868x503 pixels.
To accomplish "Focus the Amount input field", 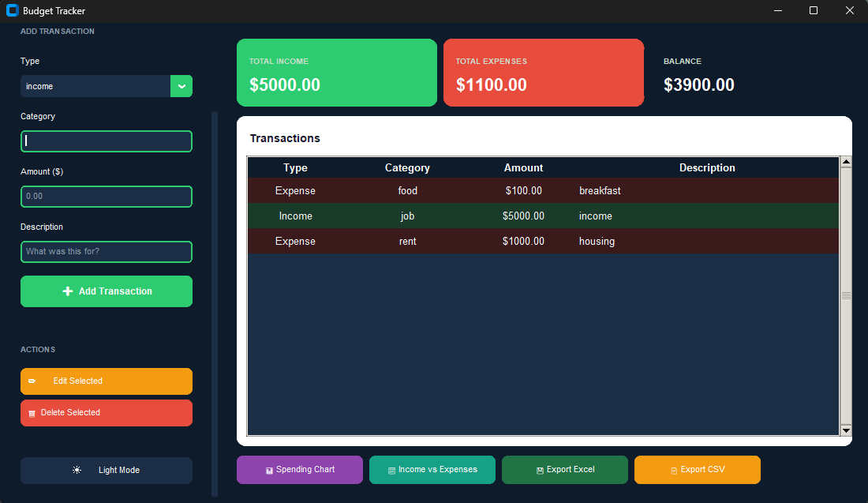I will [x=107, y=197].
